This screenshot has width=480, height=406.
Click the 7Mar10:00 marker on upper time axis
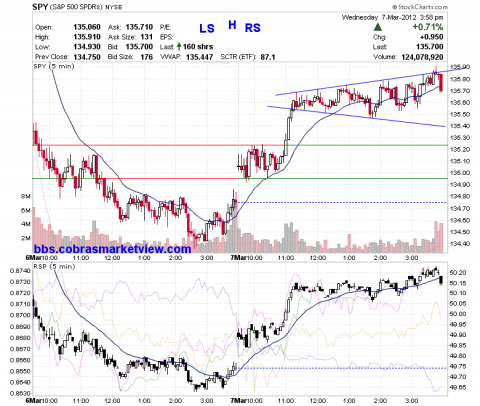(x=246, y=258)
